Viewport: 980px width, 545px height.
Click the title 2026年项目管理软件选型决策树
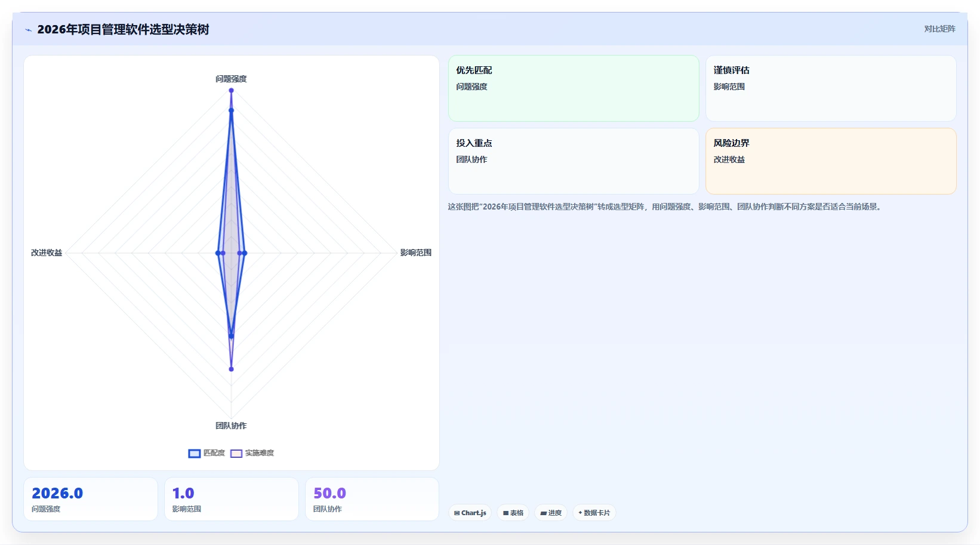click(x=123, y=29)
